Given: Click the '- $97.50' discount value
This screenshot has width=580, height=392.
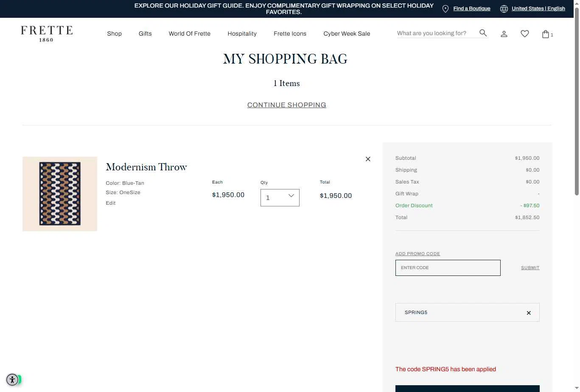Looking at the screenshot, I should [x=530, y=206].
